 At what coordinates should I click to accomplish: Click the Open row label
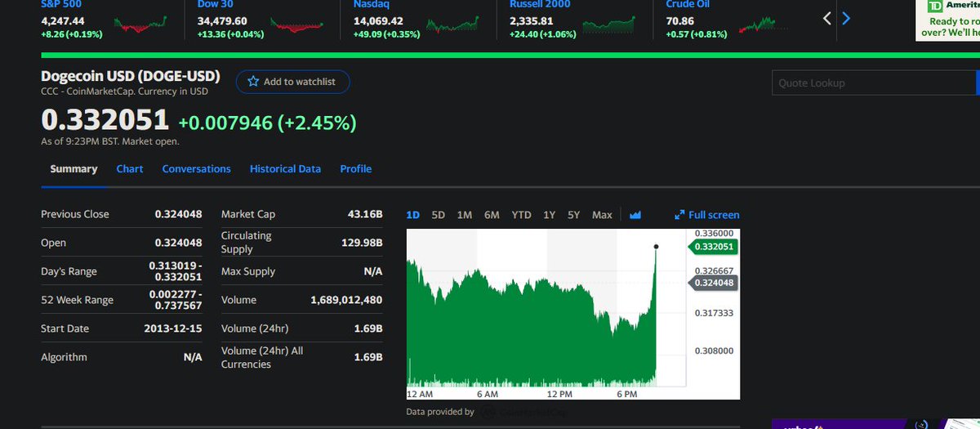[54, 243]
